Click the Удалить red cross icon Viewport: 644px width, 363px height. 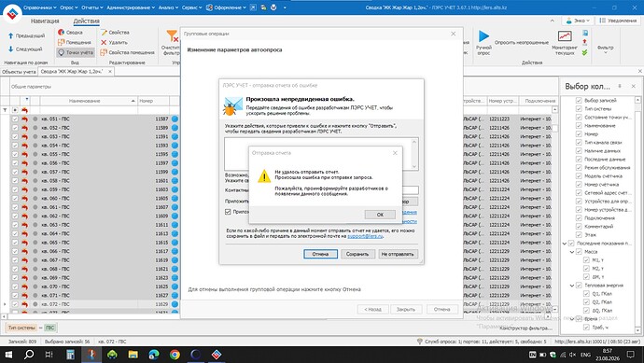pos(104,42)
